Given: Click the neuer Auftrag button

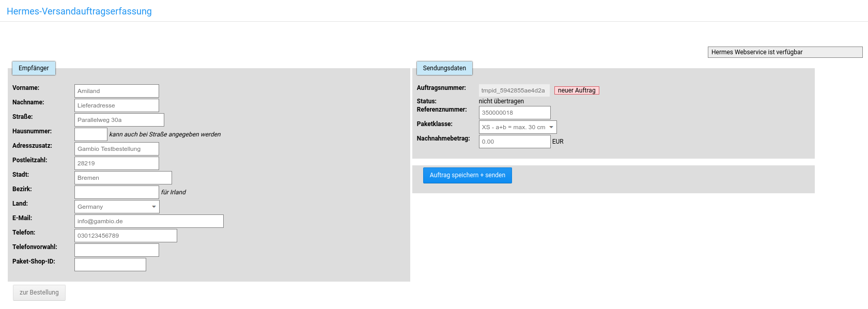Looking at the screenshot, I should (577, 90).
